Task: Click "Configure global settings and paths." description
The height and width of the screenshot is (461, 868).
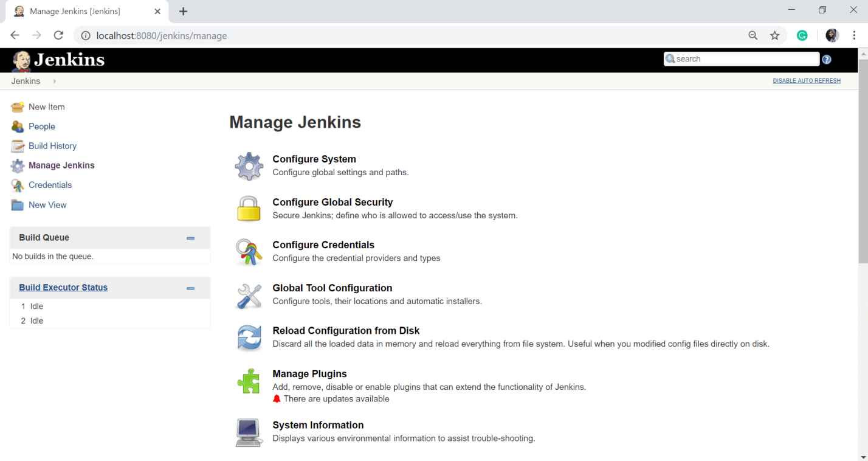Action: click(x=340, y=172)
